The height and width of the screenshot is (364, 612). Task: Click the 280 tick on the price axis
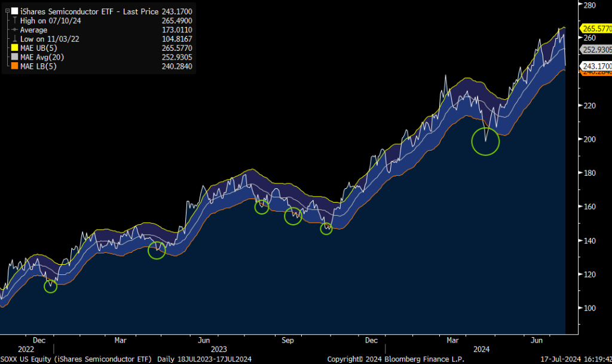coord(589,5)
